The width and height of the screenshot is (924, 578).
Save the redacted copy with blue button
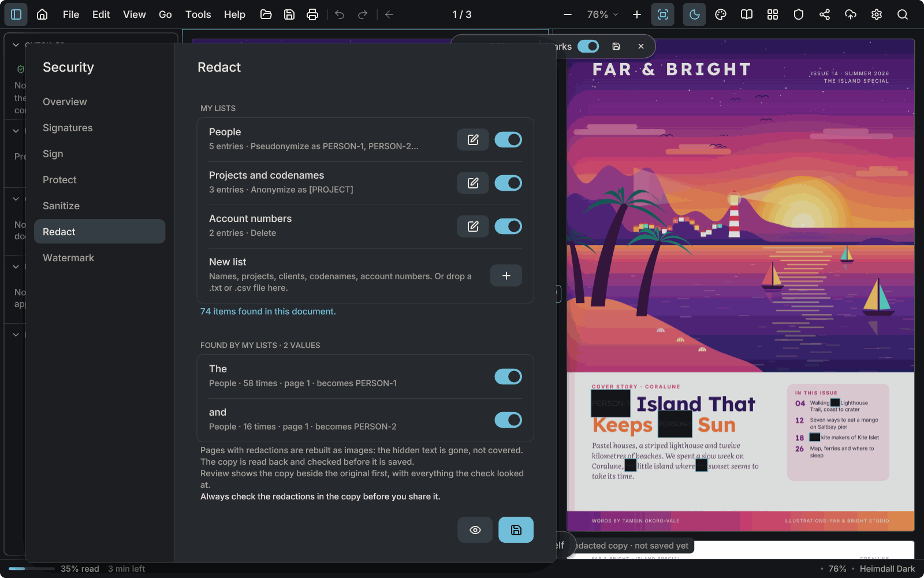[x=516, y=529]
